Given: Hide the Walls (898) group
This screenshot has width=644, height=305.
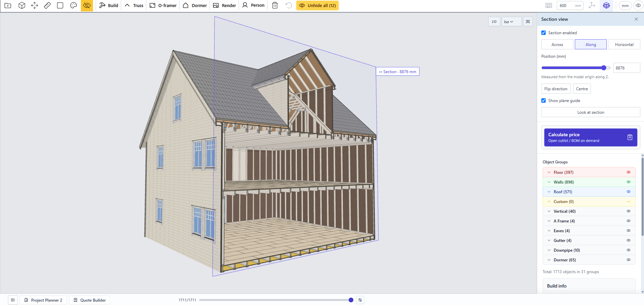Looking at the screenshot, I should (x=629, y=182).
